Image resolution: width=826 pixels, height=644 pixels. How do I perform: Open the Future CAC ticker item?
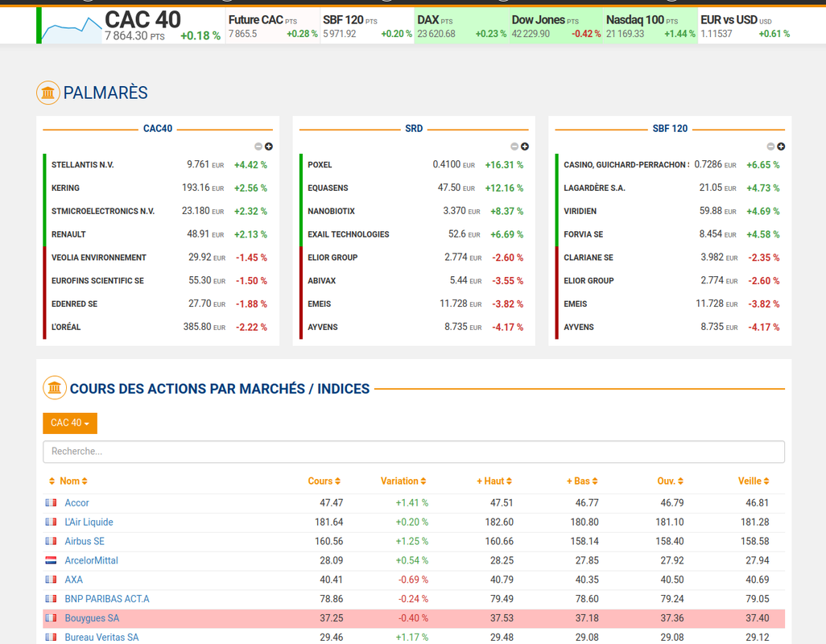click(x=273, y=26)
